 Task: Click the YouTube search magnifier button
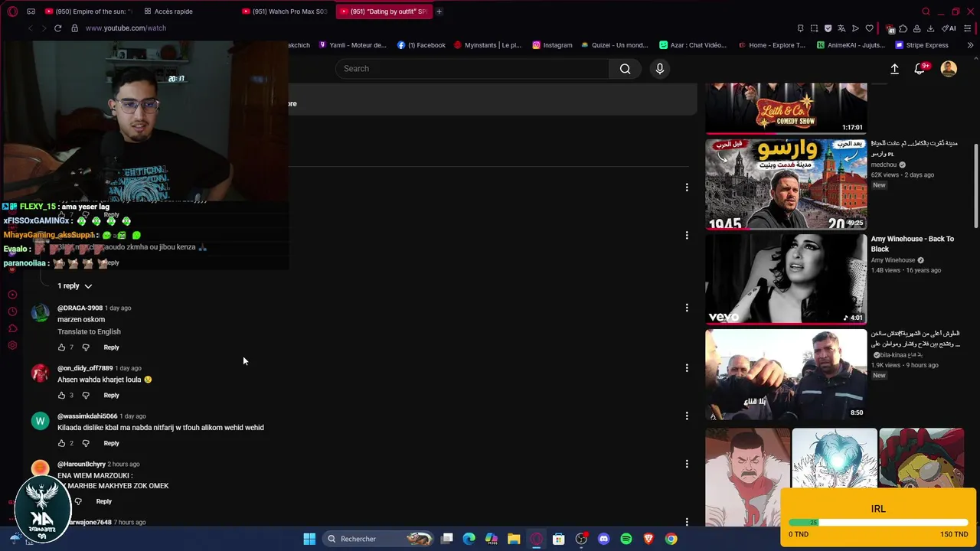tap(626, 69)
